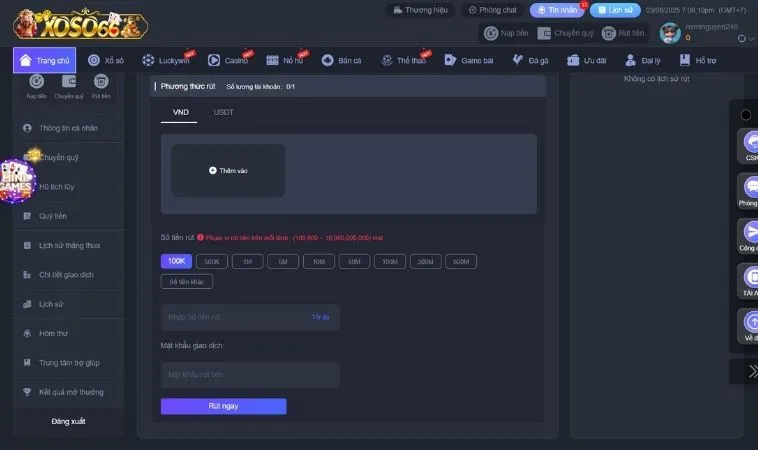Viewport: 758px width, 450px height.
Task: Click the Mật khẩu rút tiền password field
Action: [250, 374]
